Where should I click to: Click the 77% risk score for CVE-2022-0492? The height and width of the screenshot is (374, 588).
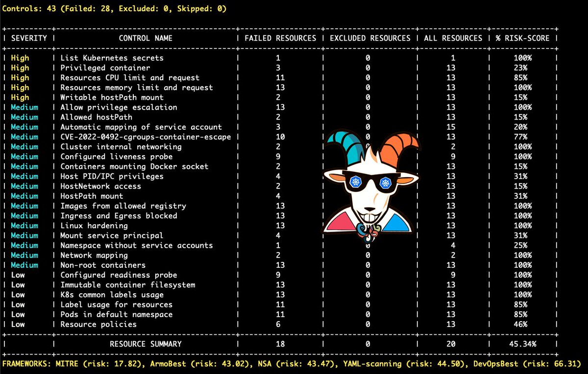coord(521,137)
